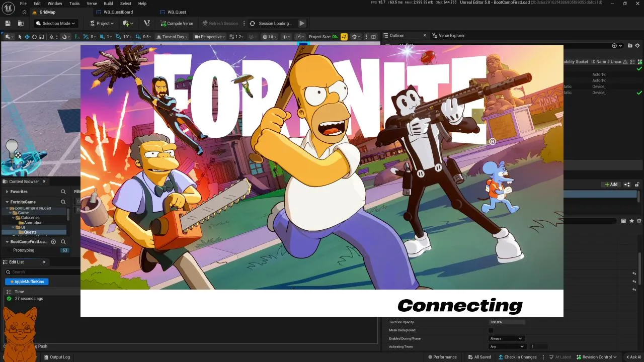Click the Edit List search field

[x=42, y=272]
